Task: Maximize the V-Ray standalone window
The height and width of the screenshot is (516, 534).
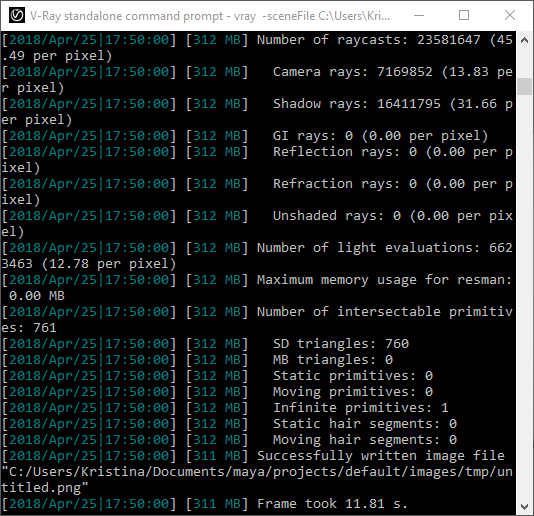Action: 464,15
